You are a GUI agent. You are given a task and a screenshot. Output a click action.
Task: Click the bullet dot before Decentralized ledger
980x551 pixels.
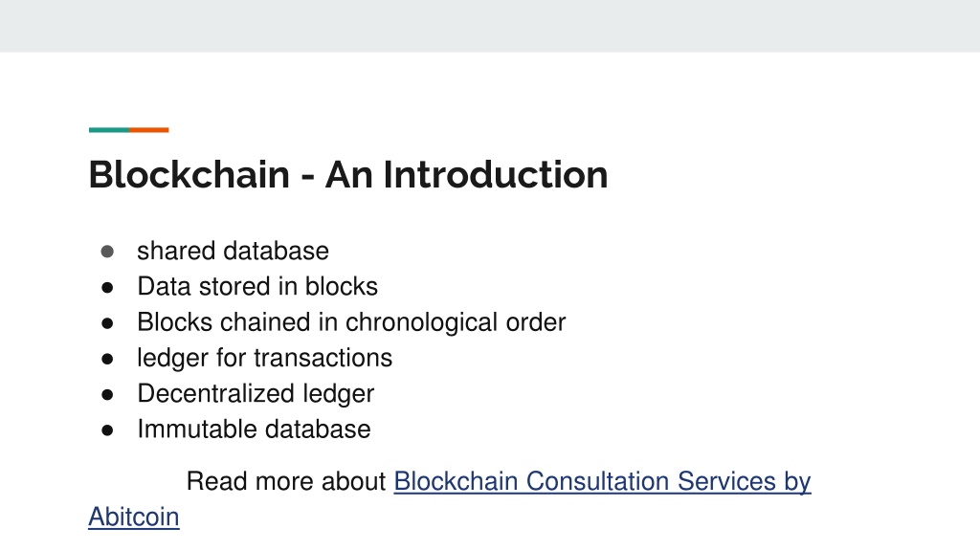[x=107, y=395]
